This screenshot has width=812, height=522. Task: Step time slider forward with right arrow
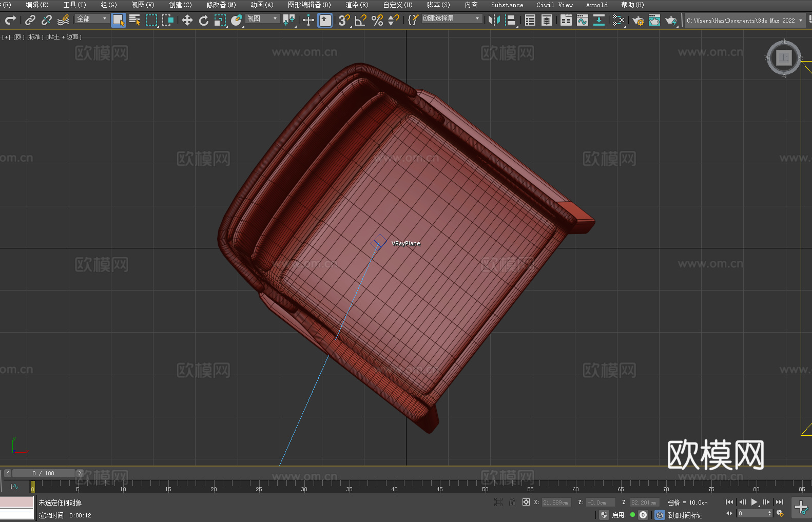pos(80,473)
